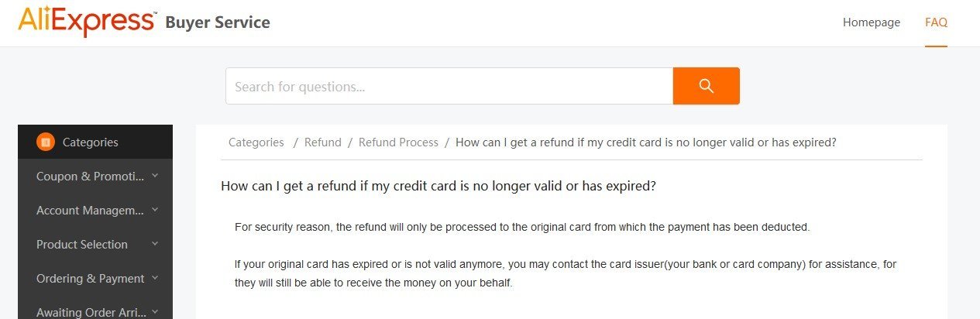Click the Buyer Service header text
The width and height of the screenshot is (980, 319).
(x=218, y=22)
